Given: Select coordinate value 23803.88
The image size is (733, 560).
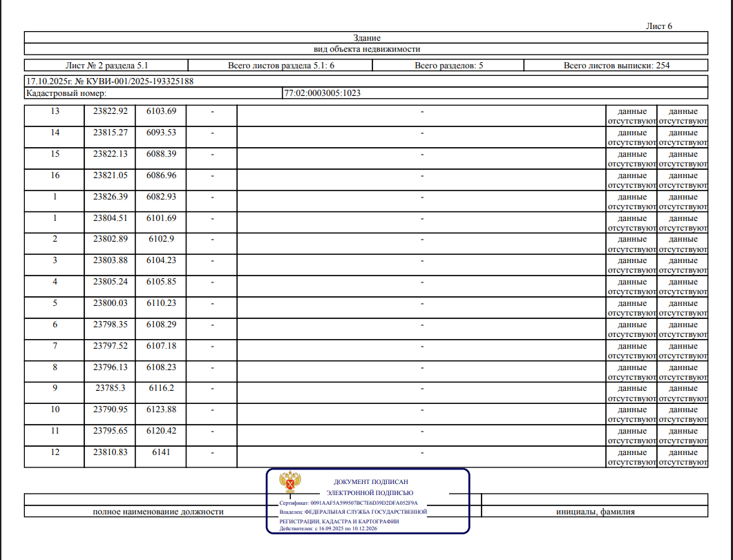Looking at the screenshot, I should (x=111, y=260).
